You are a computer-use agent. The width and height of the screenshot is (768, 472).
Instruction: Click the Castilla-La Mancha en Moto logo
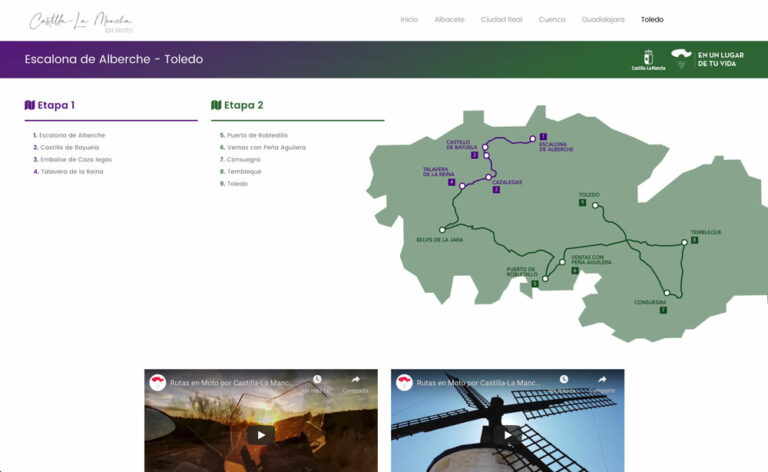(81, 21)
